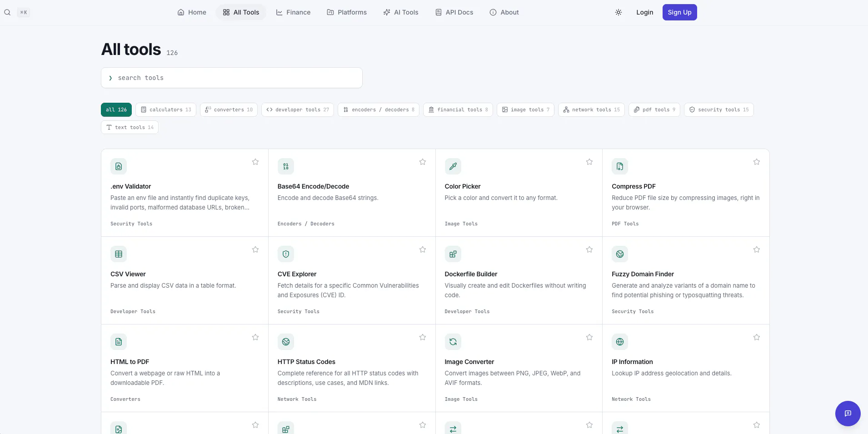Select the 'all 126' filter chip
This screenshot has height=434, width=868.
tap(116, 110)
